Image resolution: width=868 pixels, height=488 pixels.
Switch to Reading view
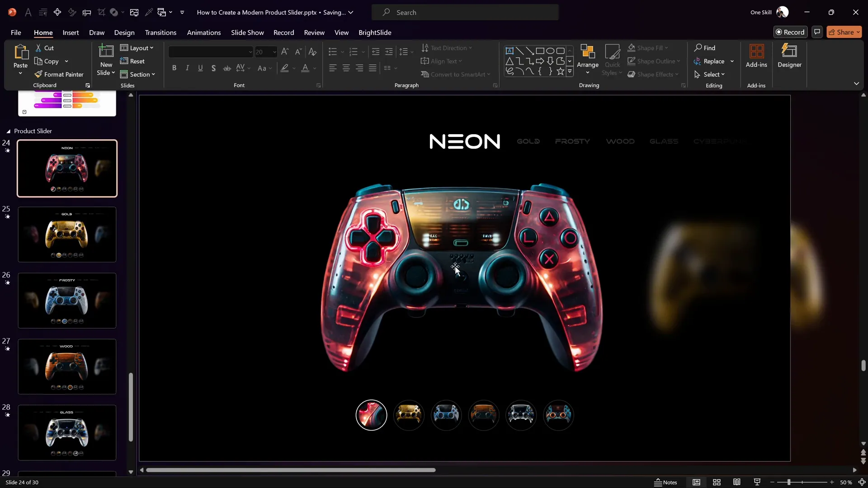[737, 482]
